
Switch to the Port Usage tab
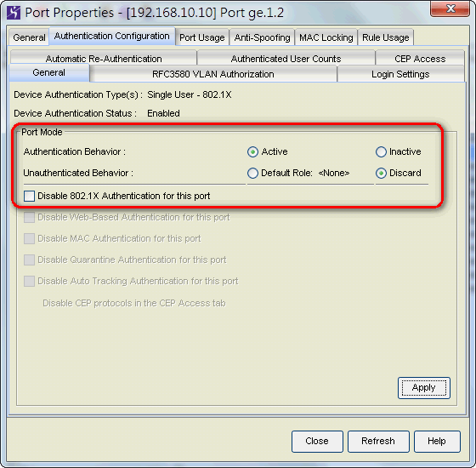coord(202,37)
